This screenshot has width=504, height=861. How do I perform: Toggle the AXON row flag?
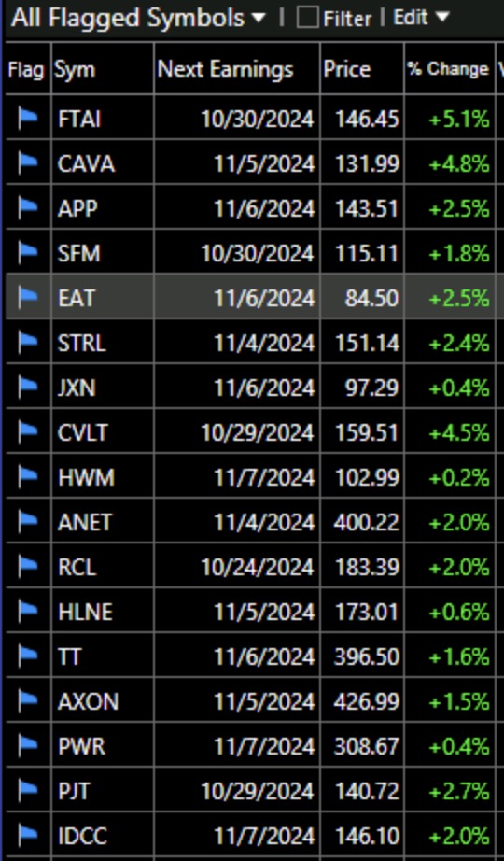click(x=27, y=701)
